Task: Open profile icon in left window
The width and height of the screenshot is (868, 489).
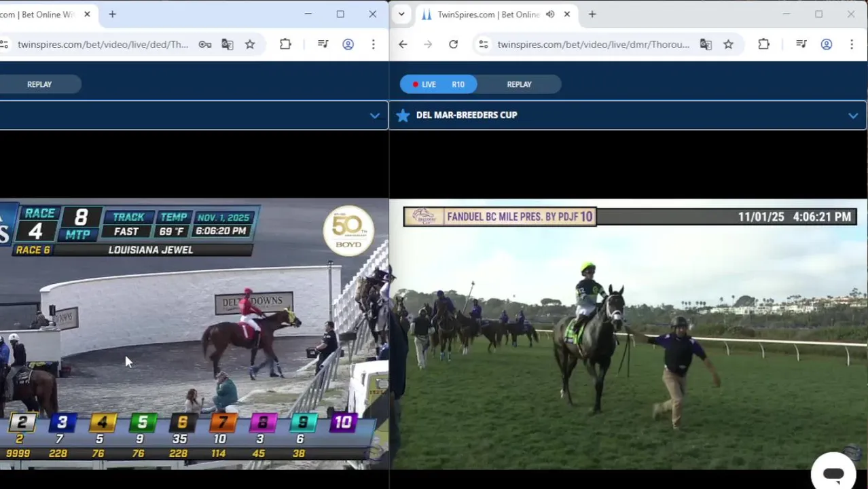Action: [348, 44]
